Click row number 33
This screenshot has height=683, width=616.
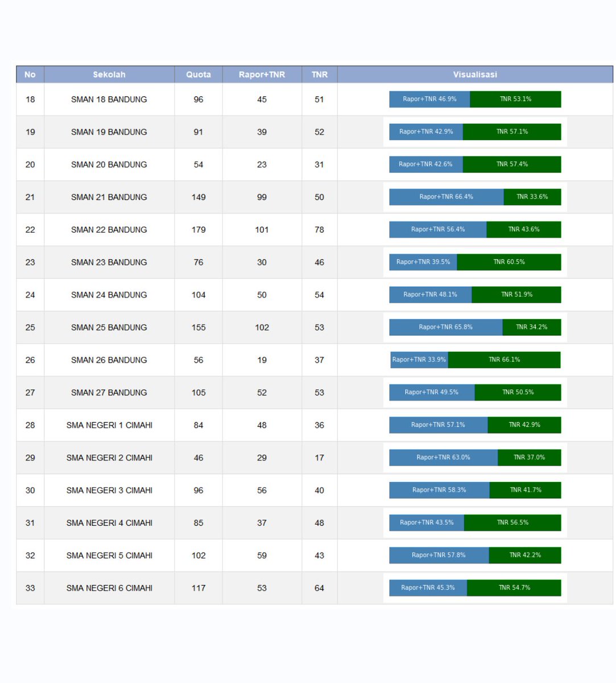click(x=30, y=588)
